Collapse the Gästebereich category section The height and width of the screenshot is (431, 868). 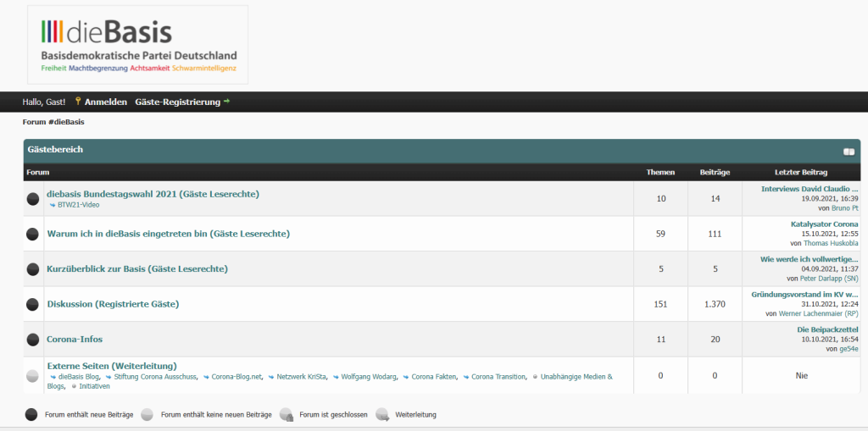(x=849, y=152)
